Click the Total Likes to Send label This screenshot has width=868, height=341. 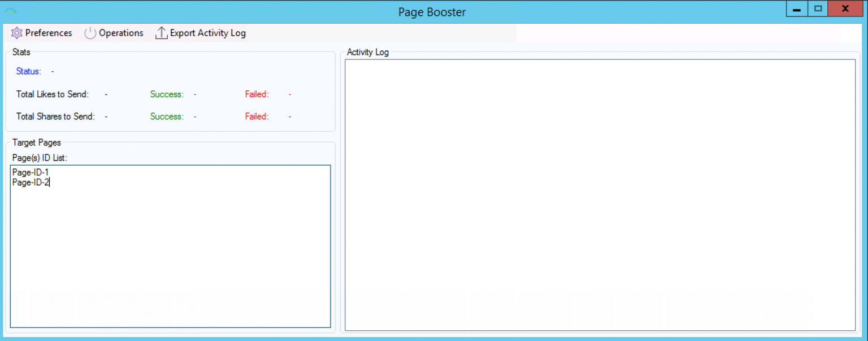pyautogui.click(x=52, y=94)
